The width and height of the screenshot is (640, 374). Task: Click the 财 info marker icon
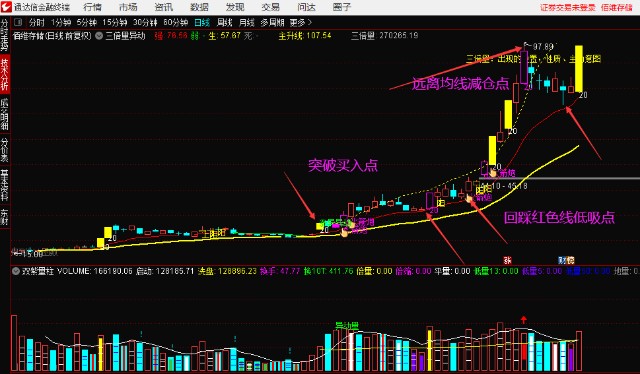(x=562, y=260)
